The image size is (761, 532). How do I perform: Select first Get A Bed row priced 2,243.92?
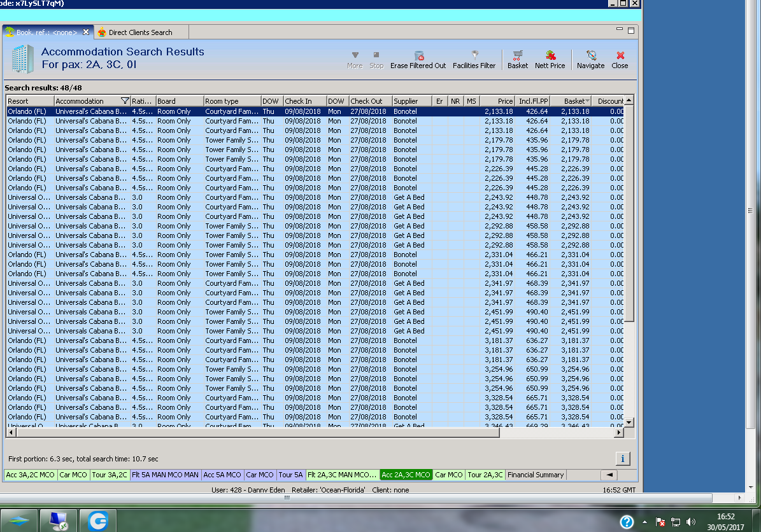315,197
